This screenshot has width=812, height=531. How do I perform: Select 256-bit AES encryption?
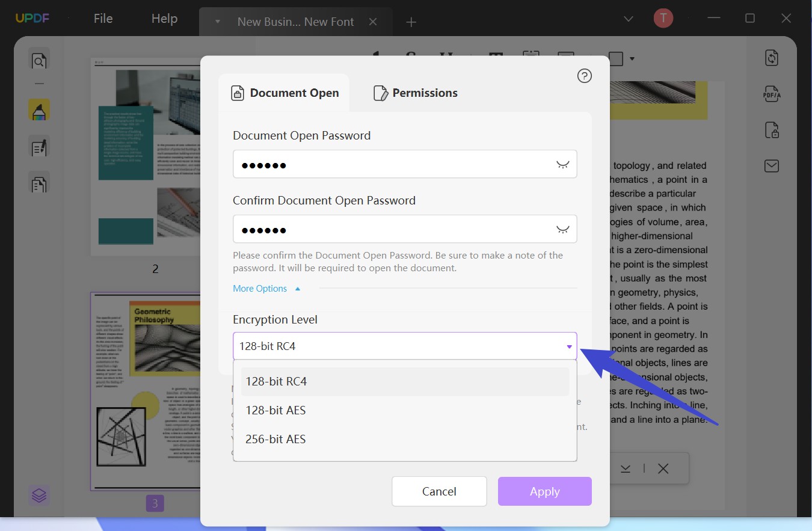pyautogui.click(x=275, y=439)
